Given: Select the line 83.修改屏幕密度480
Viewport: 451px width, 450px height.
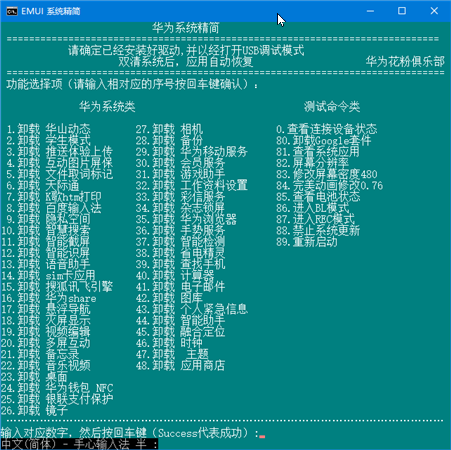Looking at the screenshot, I should [327, 174].
